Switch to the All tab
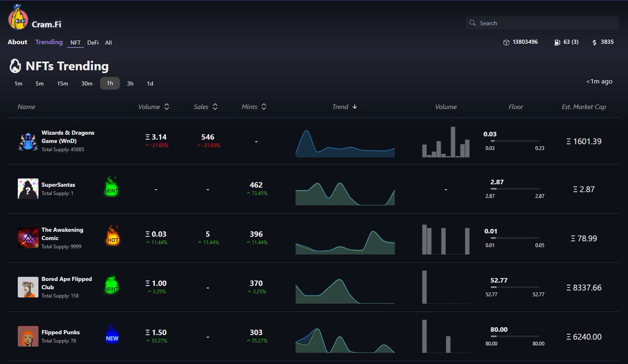The width and height of the screenshot is (628, 364). (108, 42)
